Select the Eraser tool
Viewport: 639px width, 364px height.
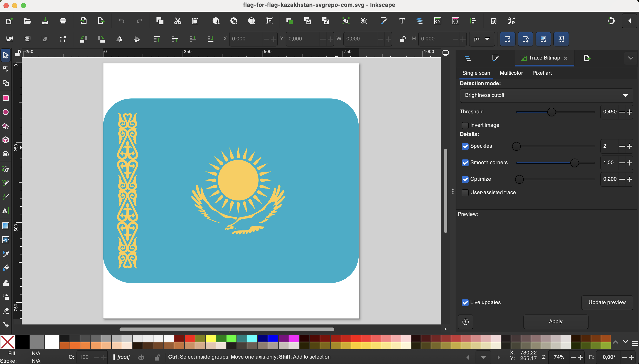click(x=5, y=311)
